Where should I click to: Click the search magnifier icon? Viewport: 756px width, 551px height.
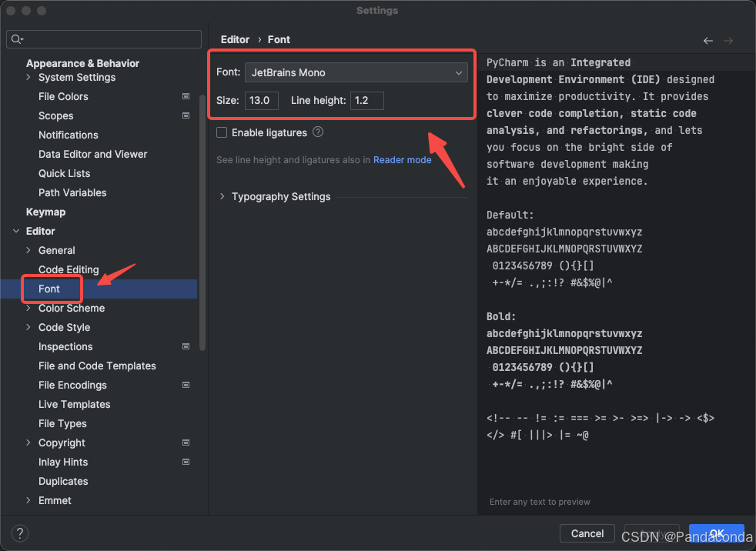point(17,39)
